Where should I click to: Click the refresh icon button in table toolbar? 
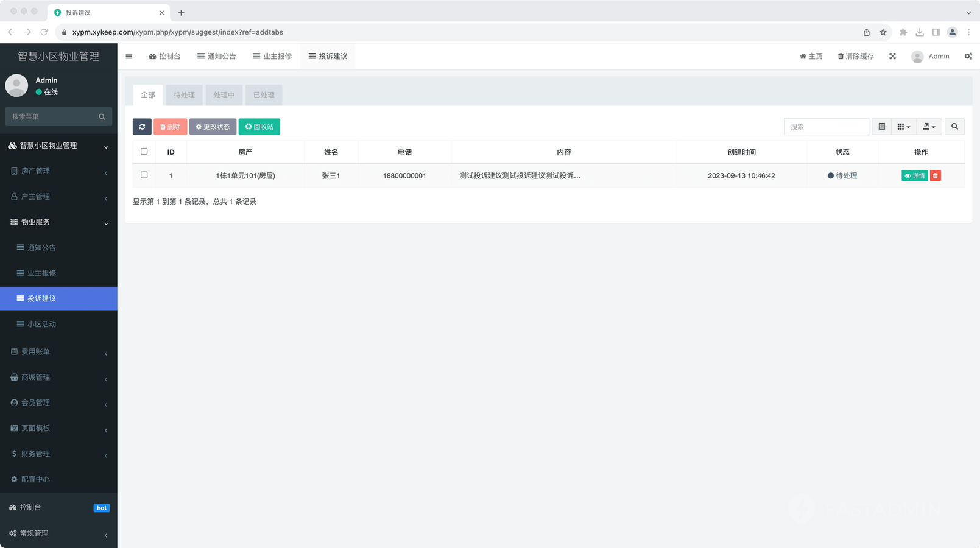pos(142,127)
